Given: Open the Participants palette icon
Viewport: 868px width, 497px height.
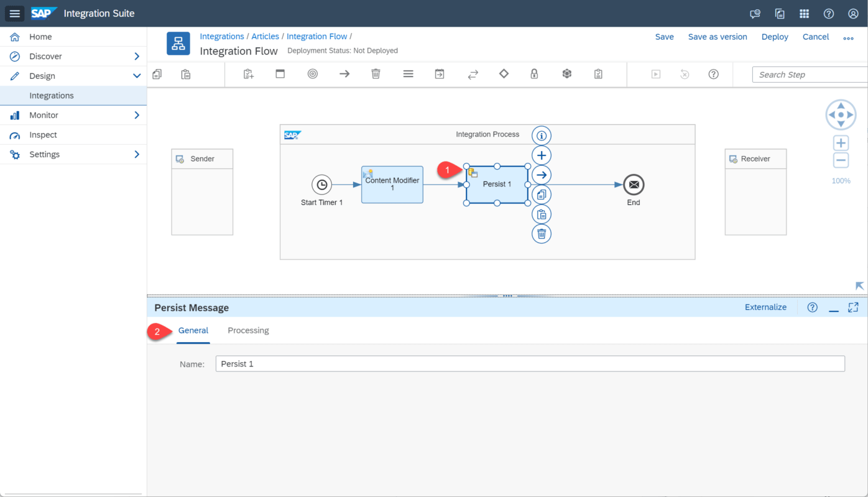Looking at the screenshot, I should point(249,74).
